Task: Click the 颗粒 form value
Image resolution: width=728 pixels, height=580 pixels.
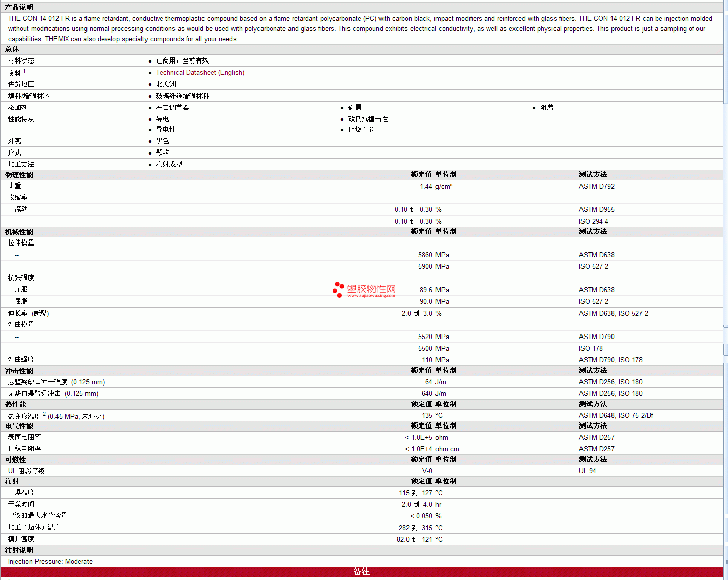Action: click(162, 152)
